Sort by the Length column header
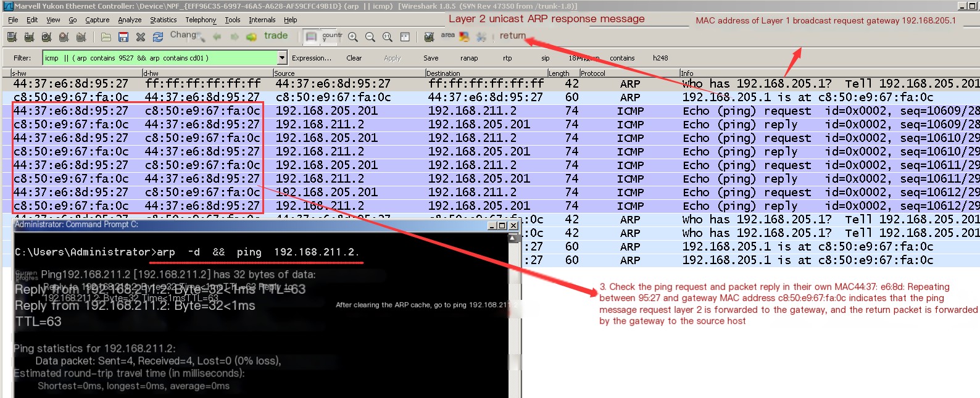The height and width of the screenshot is (398, 980). coord(563,73)
